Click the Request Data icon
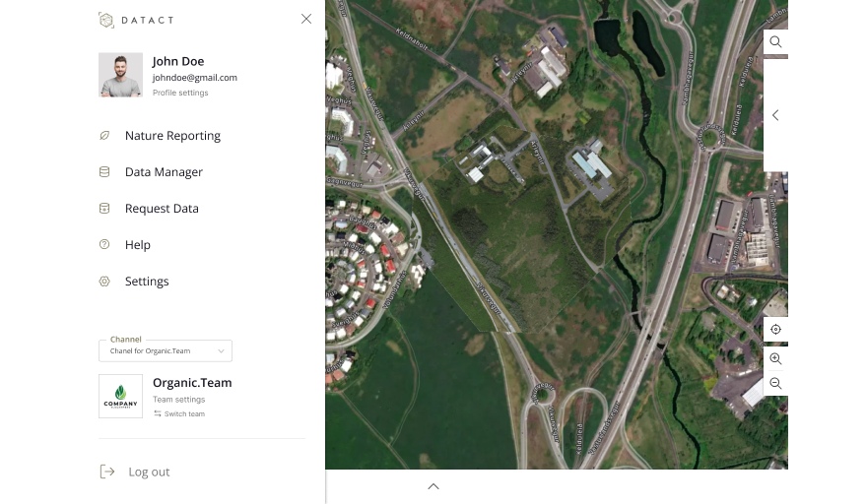The width and height of the screenshot is (867, 504). click(104, 209)
